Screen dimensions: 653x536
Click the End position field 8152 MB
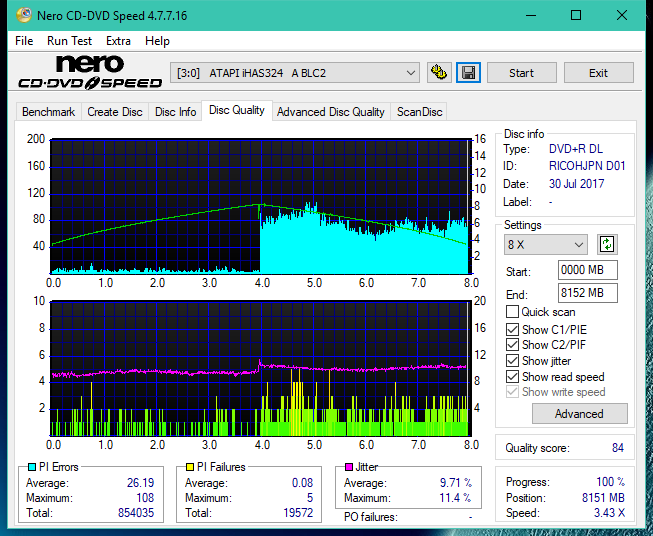[588, 293]
